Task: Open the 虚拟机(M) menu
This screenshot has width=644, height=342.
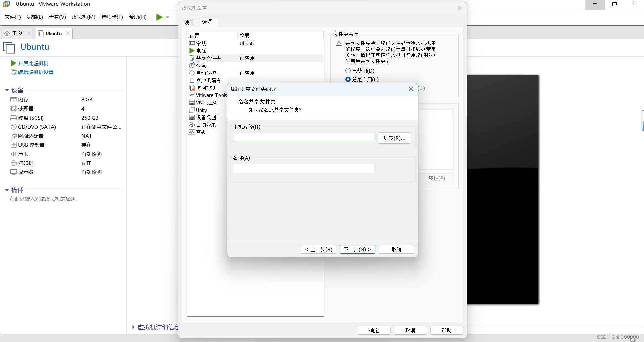Action: pyautogui.click(x=84, y=17)
